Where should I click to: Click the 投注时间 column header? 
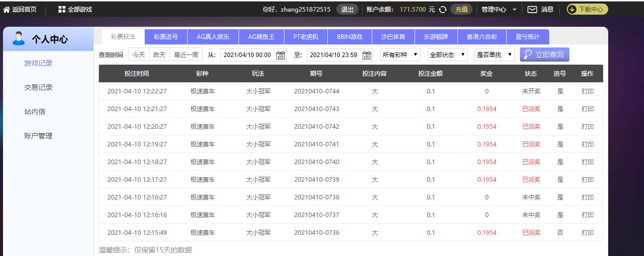137,74
